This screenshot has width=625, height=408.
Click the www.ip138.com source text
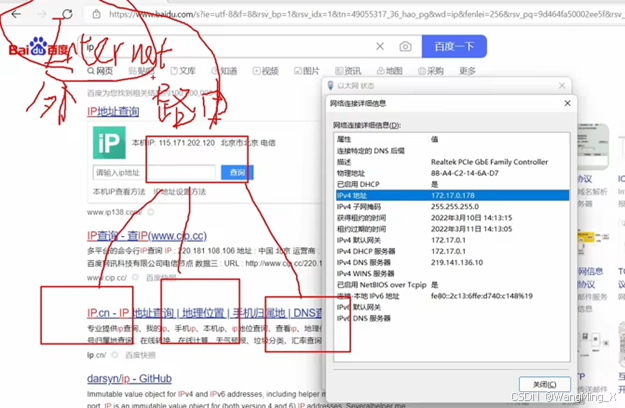114,212
